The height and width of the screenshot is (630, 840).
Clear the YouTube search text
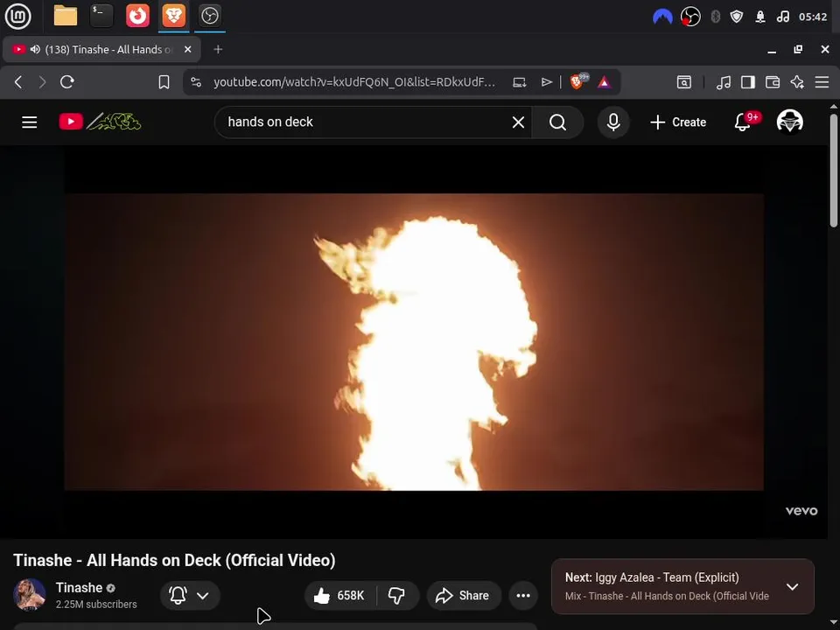(x=518, y=122)
